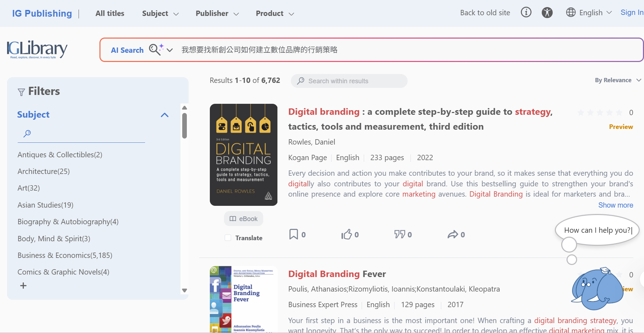This screenshot has height=333, width=644.
Task: Click Show more for book description
Action: [616, 205]
